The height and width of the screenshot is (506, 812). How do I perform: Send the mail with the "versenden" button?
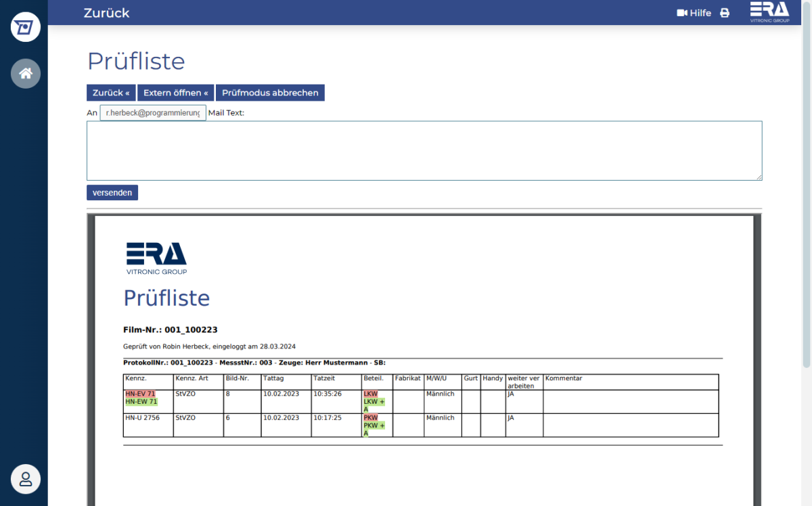pyautogui.click(x=112, y=192)
